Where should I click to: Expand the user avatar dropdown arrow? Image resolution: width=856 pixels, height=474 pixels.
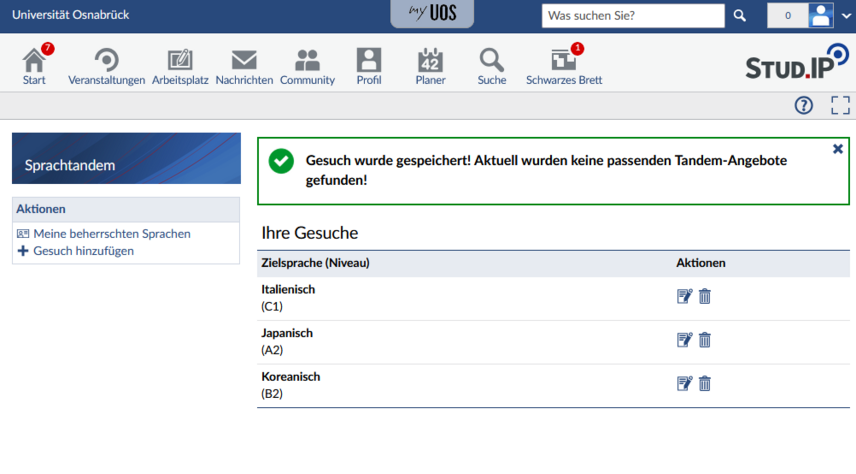pyautogui.click(x=845, y=16)
